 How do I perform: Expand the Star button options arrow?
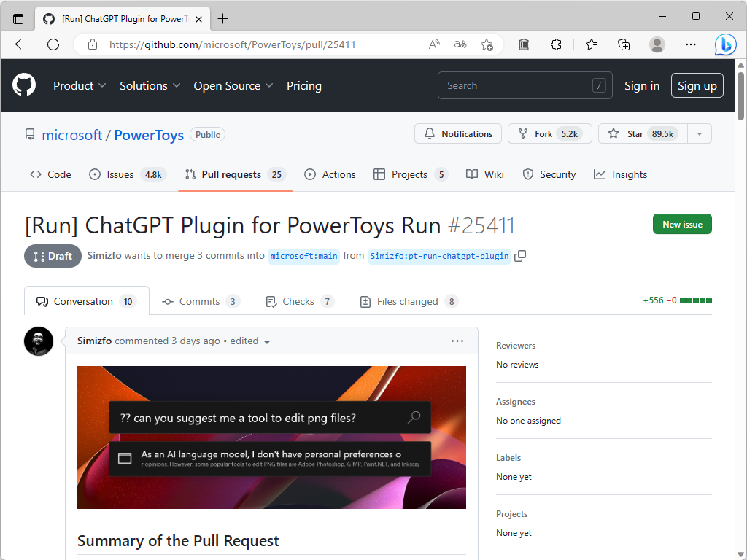coord(698,133)
